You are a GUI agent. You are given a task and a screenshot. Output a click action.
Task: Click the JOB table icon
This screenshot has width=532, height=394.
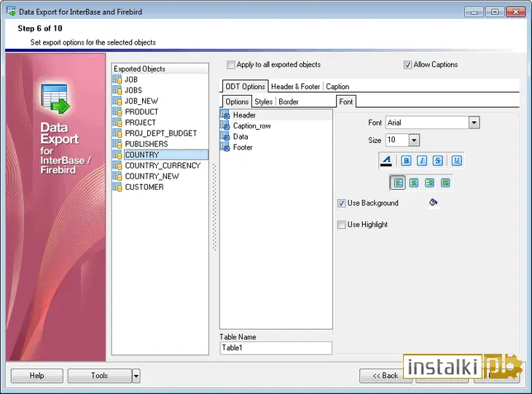tap(117, 80)
